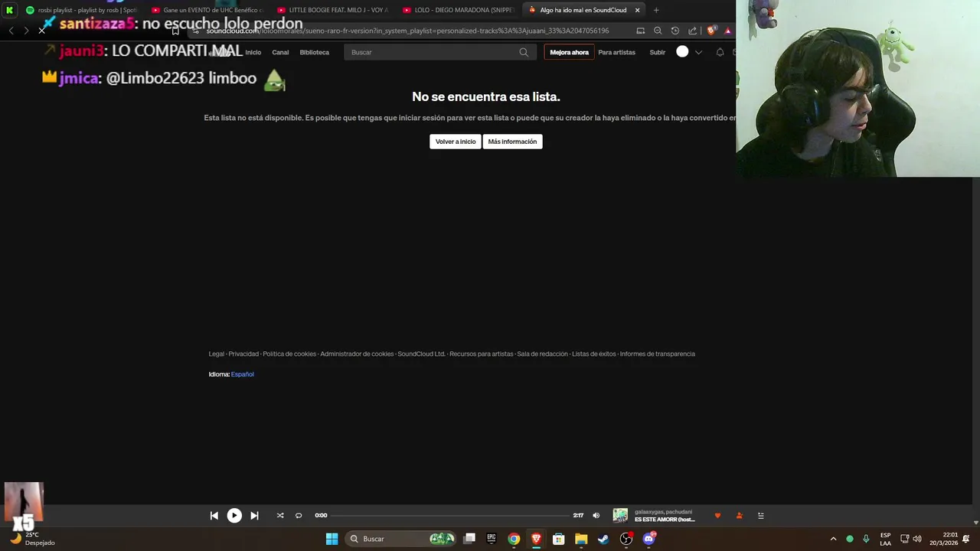The height and width of the screenshot is (551, 980).
Task: Switch to Gane un EVENTO de UHC tab
Action: [207, 10]
